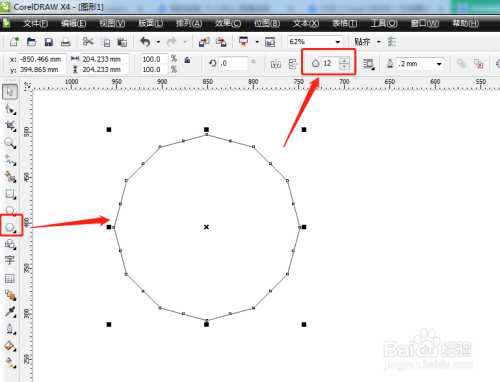
Task: Click the y position field 394.865 mm
Action: pos(42,70)
